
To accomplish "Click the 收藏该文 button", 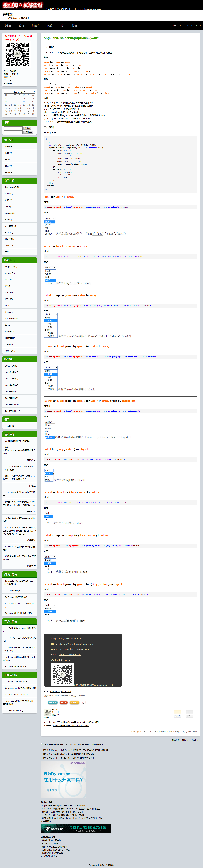I will pos(74,702).
